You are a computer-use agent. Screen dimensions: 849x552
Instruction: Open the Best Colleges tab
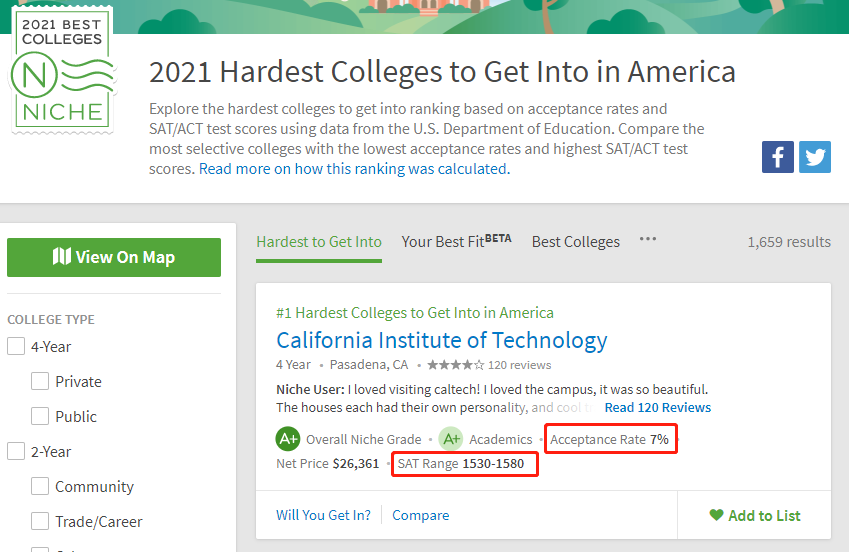575,242
